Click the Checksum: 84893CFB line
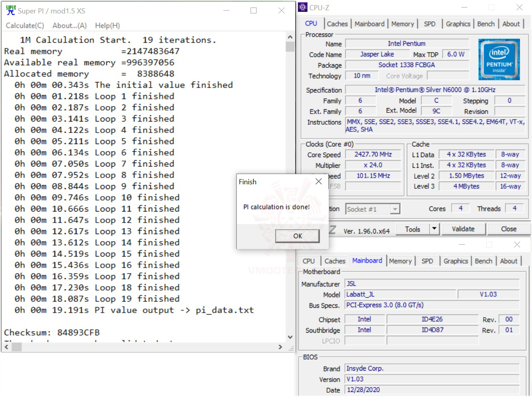Screen dimensions: 532x397 (52, 332)
